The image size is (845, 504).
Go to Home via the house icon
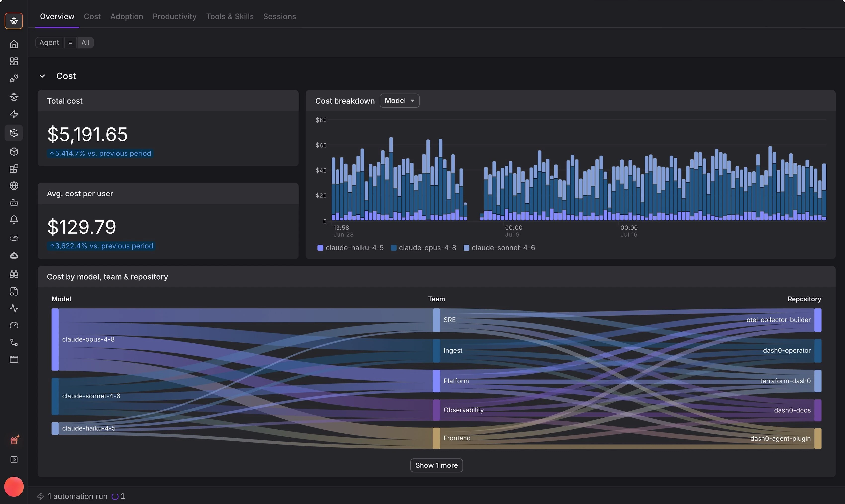14,44
